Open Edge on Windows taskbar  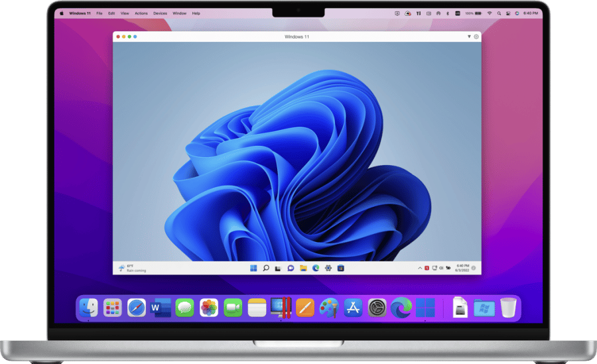[x=316, y=268]
